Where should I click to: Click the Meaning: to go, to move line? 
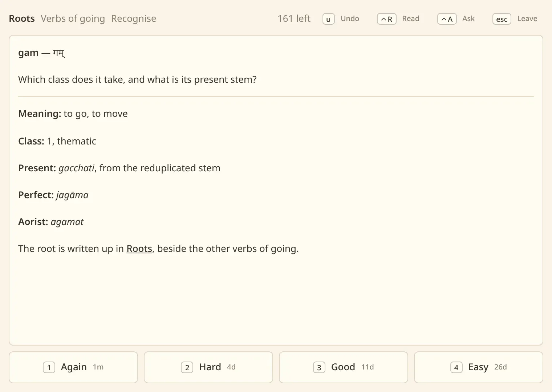tap(73, 114)
